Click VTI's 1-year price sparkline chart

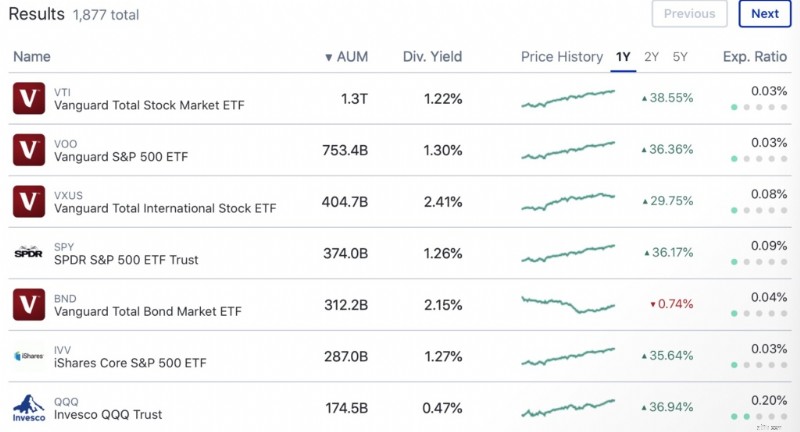[x=568, y=98]
